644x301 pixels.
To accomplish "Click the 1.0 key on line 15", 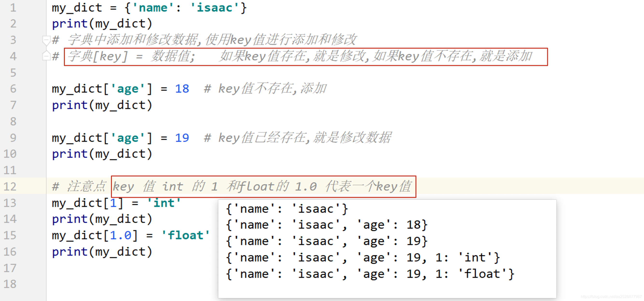I will click(121, 235).
